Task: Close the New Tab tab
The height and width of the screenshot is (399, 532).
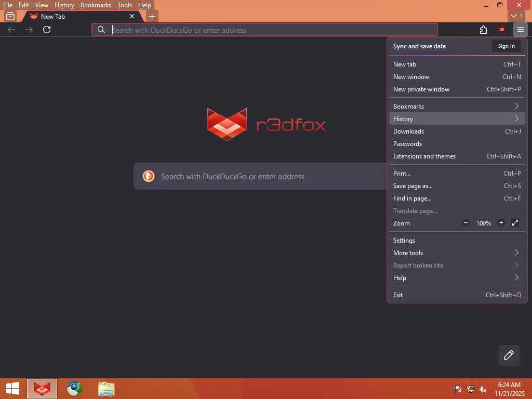Action: point(132,16)
